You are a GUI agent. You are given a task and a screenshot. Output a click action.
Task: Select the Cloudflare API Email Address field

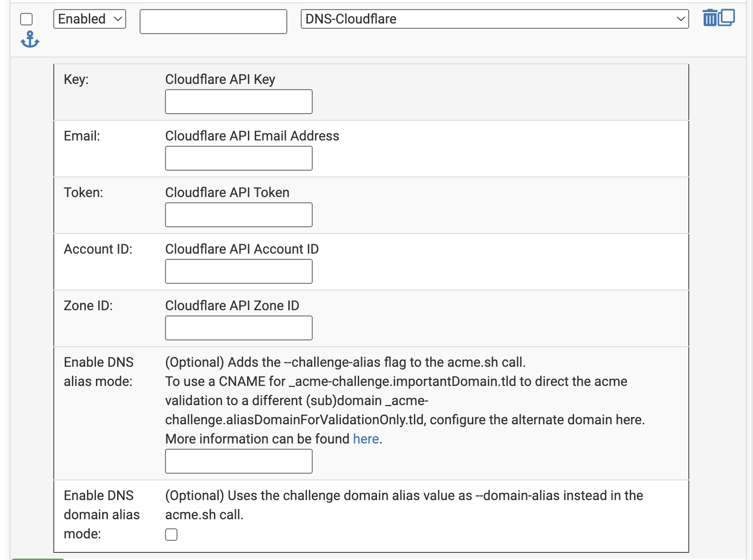point(239,158)
